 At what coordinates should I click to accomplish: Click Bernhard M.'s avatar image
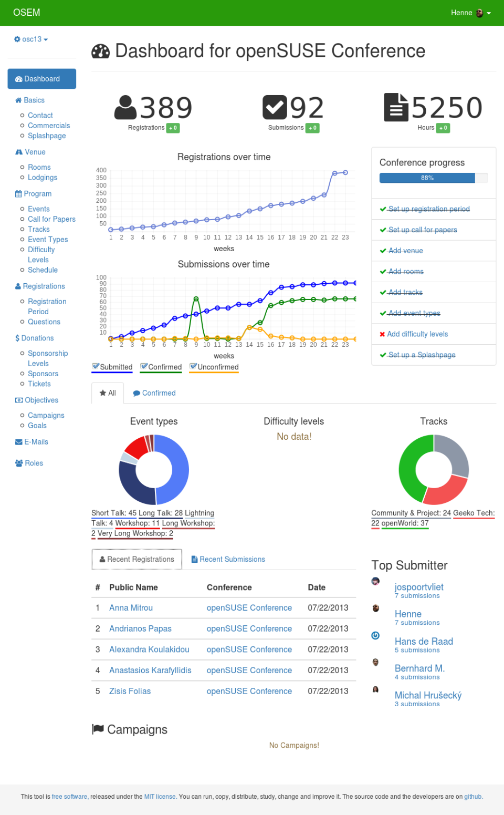(375, 662)
